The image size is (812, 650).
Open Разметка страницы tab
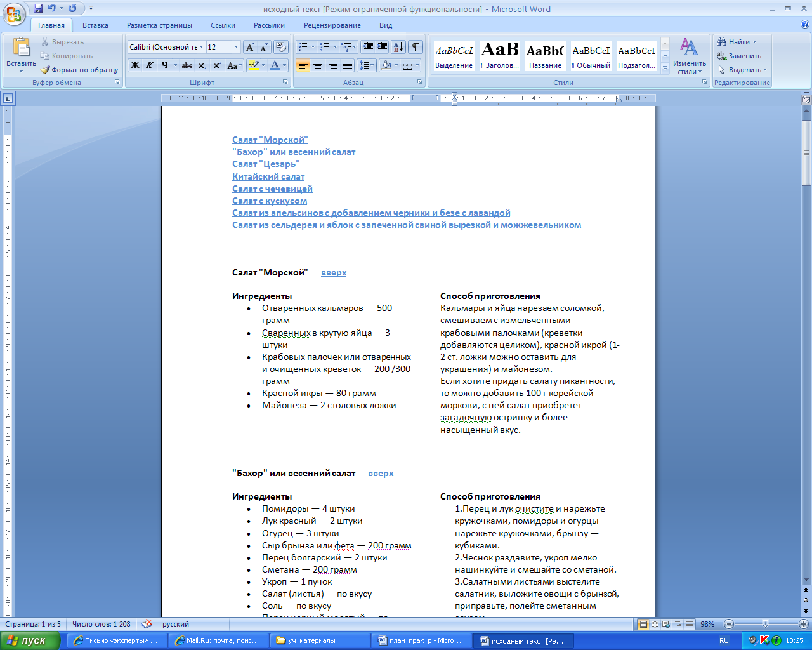click(159, 25)
